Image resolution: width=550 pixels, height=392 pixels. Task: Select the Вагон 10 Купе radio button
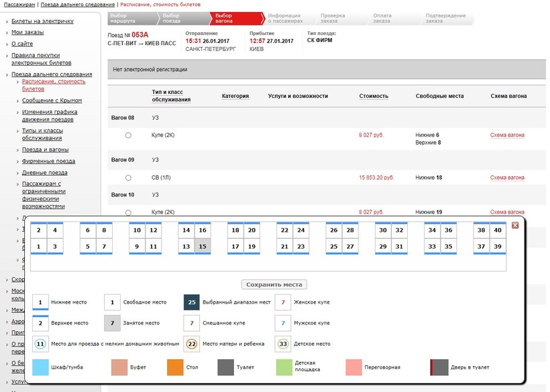point(128,212)
